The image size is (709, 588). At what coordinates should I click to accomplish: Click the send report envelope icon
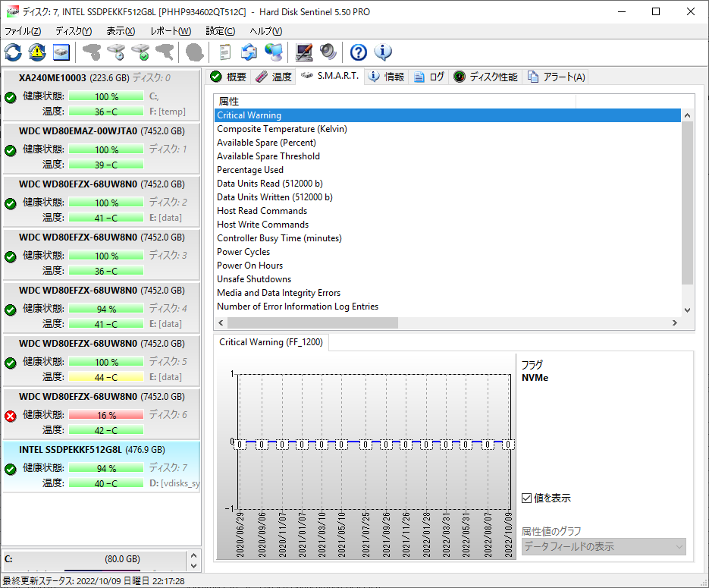pos(249,52)
